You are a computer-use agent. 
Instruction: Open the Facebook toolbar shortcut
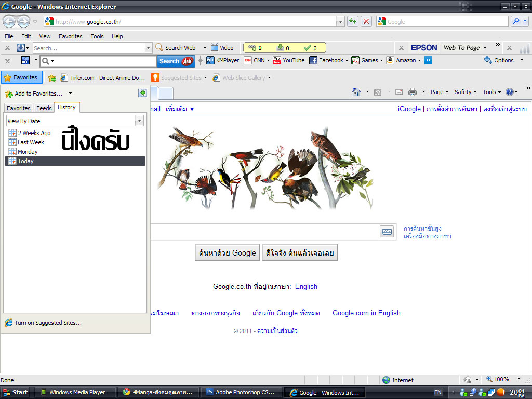(328, 60)
